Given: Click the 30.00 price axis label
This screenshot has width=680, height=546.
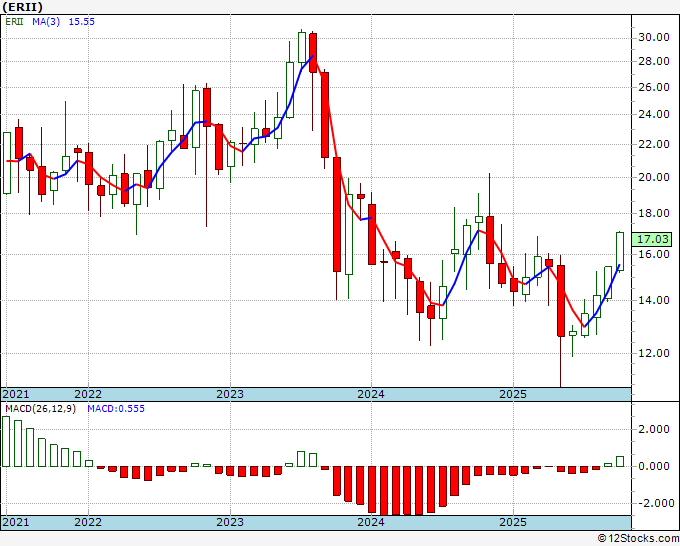Looking at the screenshot, I should pyautogui.click(x=654, y=37).
